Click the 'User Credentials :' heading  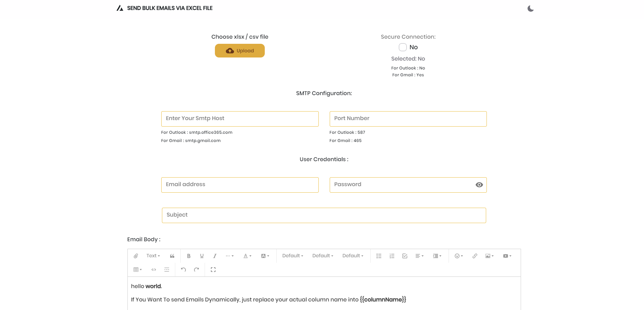[x=324, y=159]
